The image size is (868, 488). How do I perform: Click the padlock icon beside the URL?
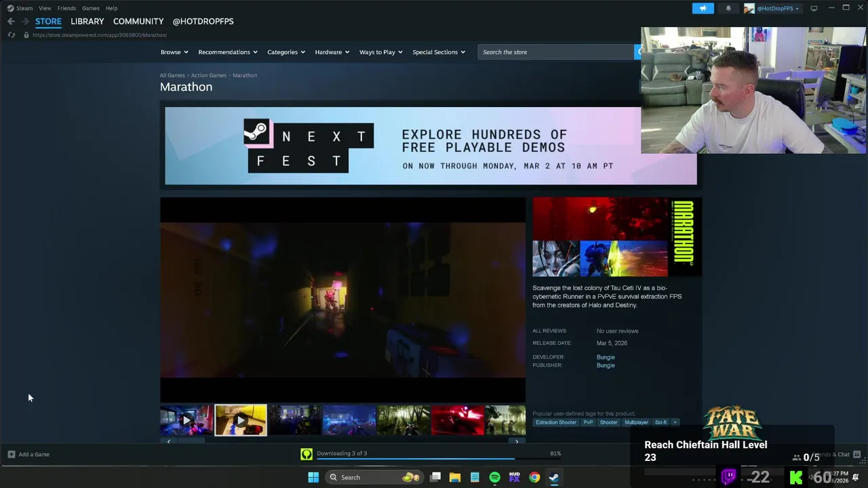26,35
